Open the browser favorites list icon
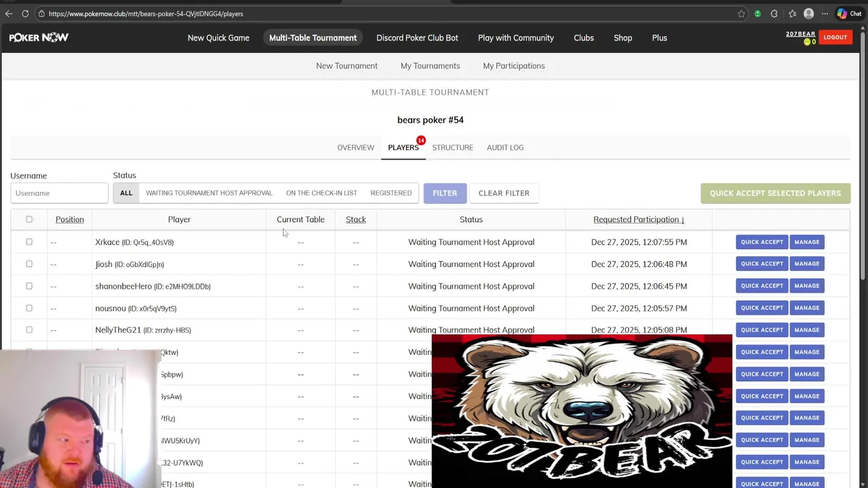 pos(792,14)
